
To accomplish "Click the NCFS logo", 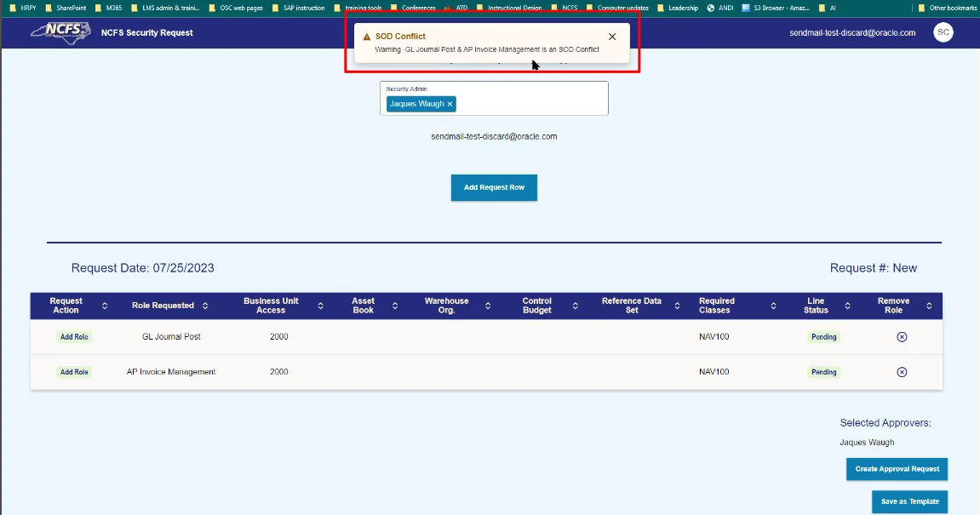I will [60, 32].
